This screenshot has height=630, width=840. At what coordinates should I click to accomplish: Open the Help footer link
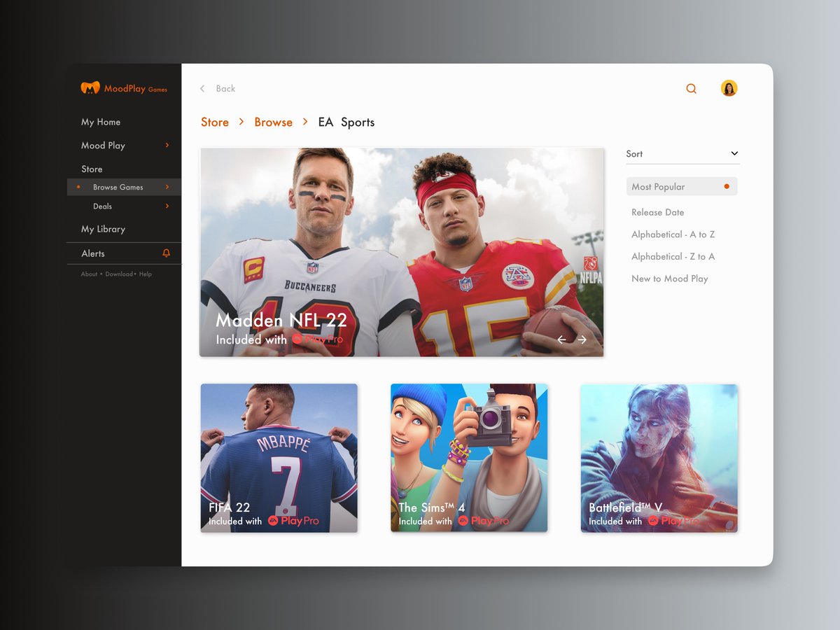coord(146,274)
